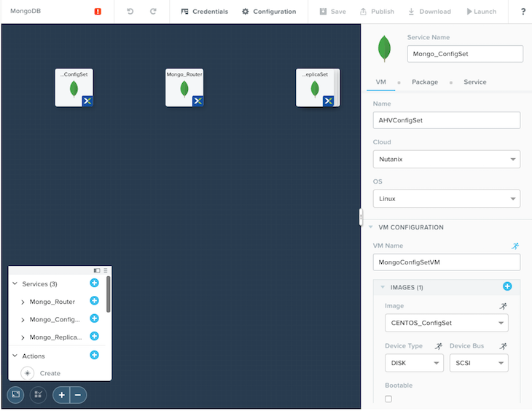Viewport: 532px width, 411px height.
Task: Redo the last blueprint change
Action: click(x=153, y=12)
